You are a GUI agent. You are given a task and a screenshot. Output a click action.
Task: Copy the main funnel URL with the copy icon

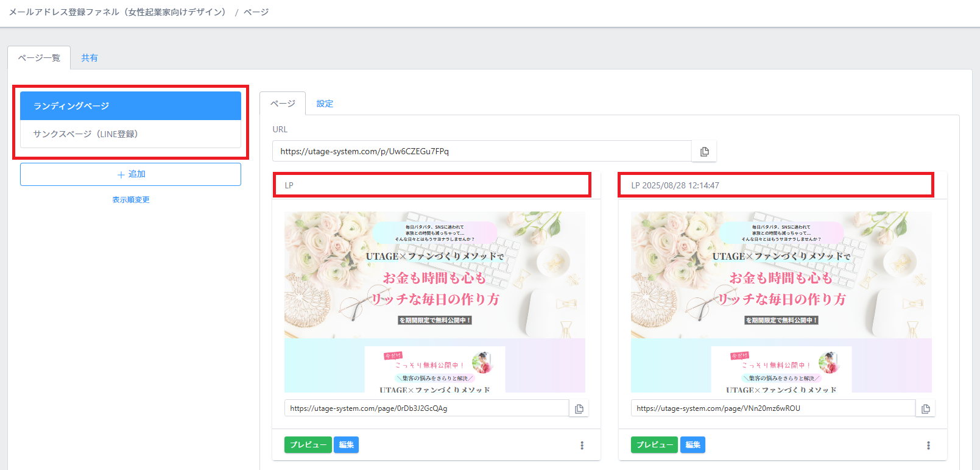click(704, 151)
